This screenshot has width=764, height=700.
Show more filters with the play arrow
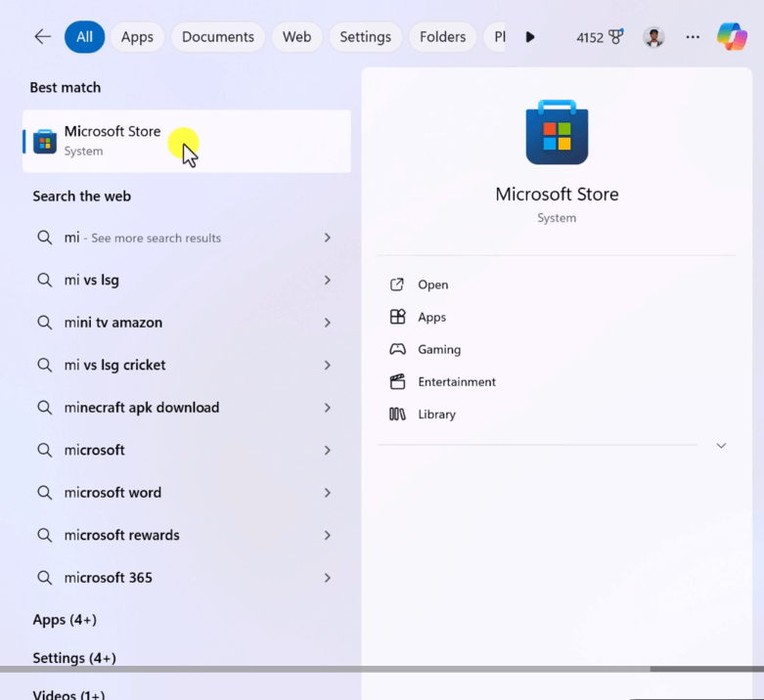[530, 37]
